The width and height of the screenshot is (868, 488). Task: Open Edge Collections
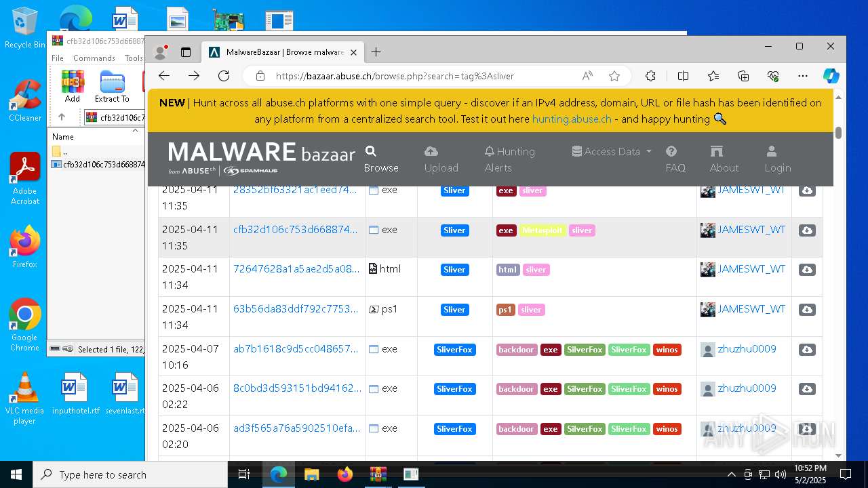pyautogui.click(x=743, y=76)
